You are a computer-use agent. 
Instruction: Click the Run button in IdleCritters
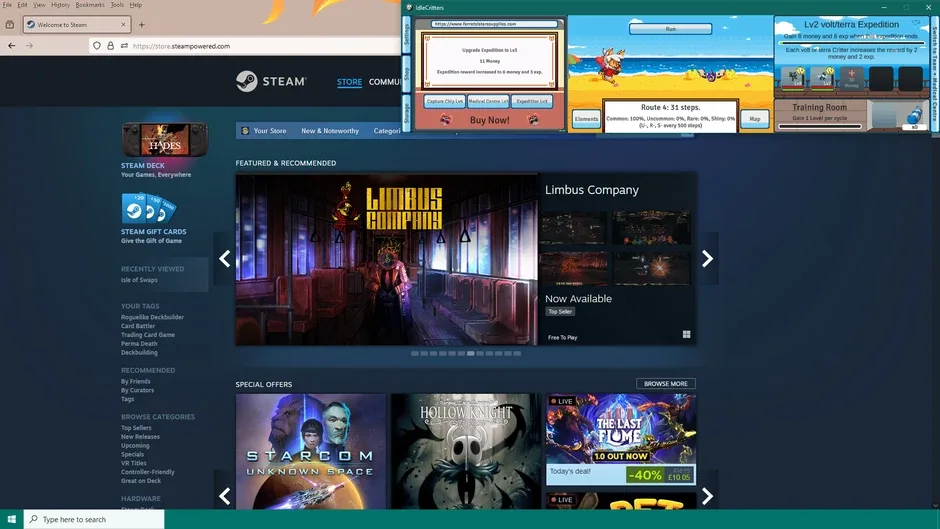pos(670,29)
